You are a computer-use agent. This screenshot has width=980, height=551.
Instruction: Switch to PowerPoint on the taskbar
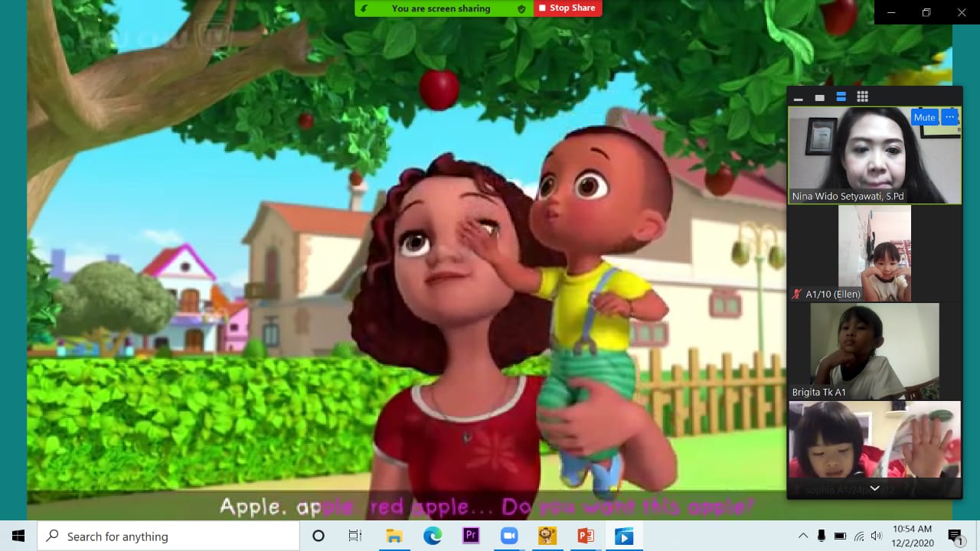tap(586, 536)
